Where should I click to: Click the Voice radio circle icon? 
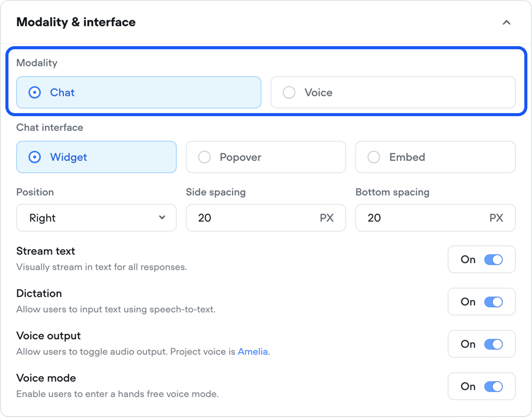289,92
